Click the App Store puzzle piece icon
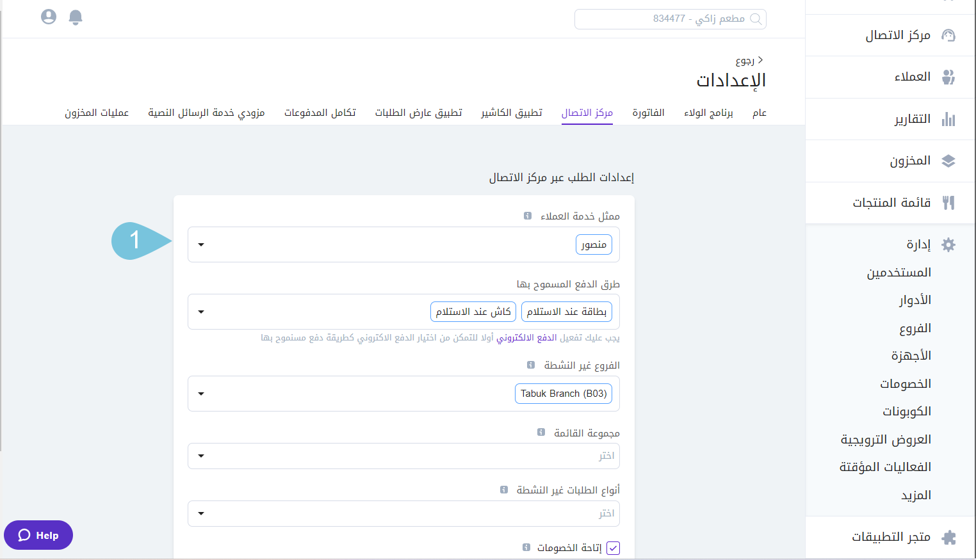Viewport: 976px width, 560px height. pyautogui.click(x=948, y=538)
